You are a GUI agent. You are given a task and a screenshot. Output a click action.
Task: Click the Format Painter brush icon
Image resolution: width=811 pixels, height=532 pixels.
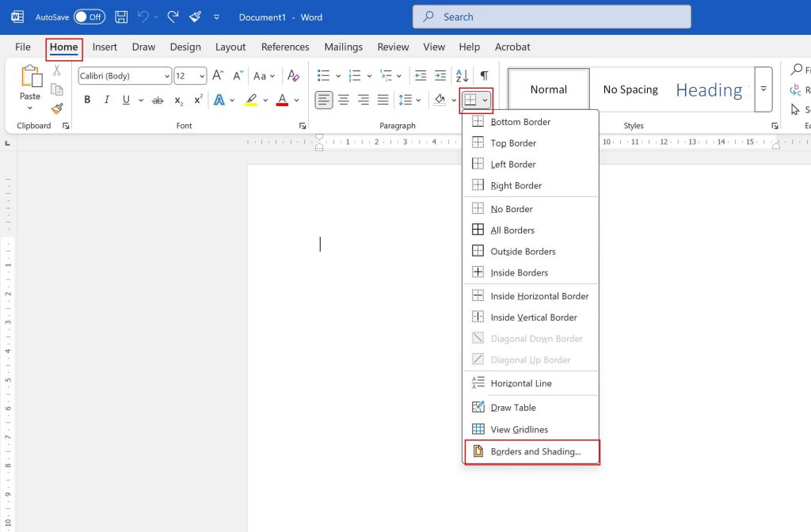tap(57, 108)
